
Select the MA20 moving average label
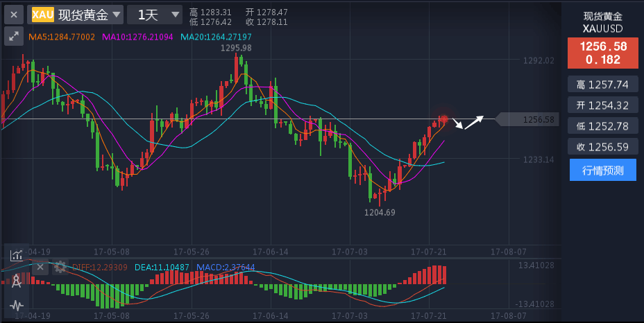pos(216,37)
